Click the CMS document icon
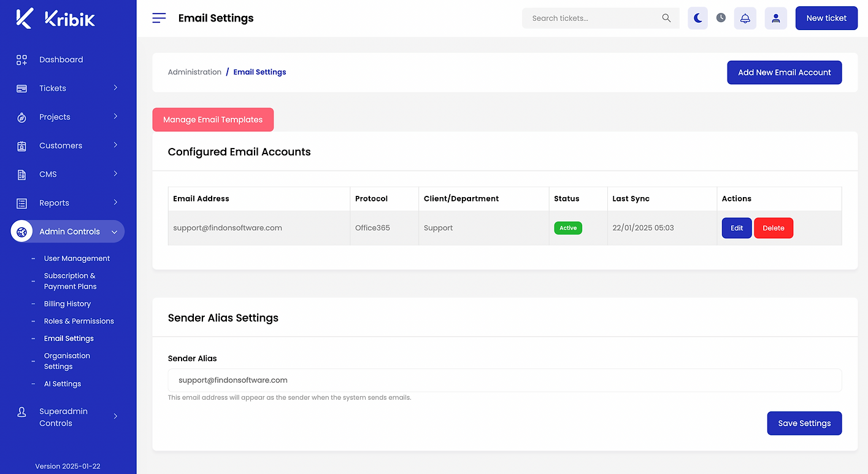The image size is (868, 474). click(x=21, y=174)
